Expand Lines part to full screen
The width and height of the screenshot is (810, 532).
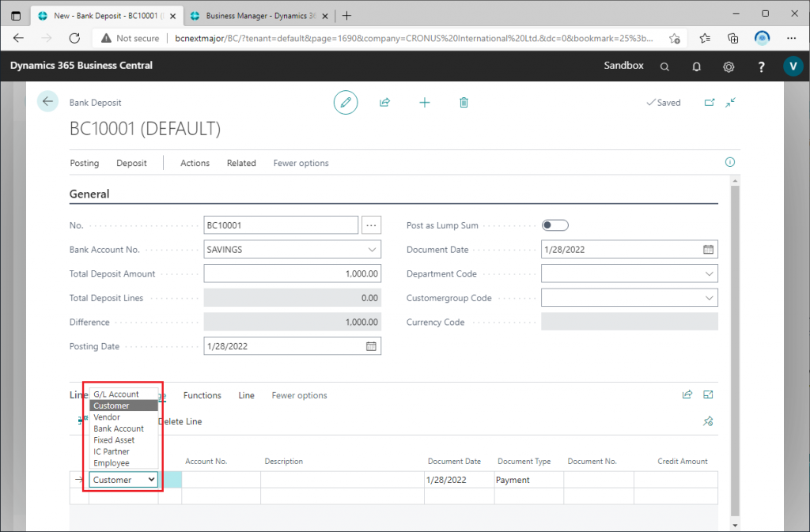coord(708,394)
